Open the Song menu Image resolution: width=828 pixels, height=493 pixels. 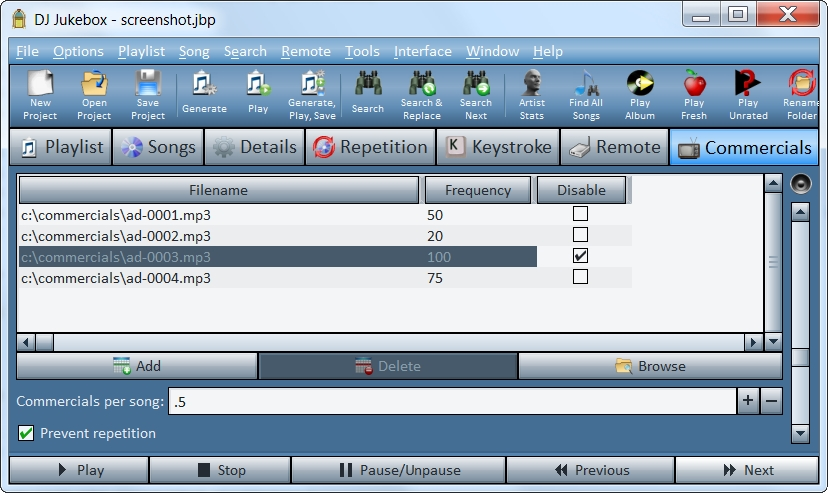click(x=194, y=51)
